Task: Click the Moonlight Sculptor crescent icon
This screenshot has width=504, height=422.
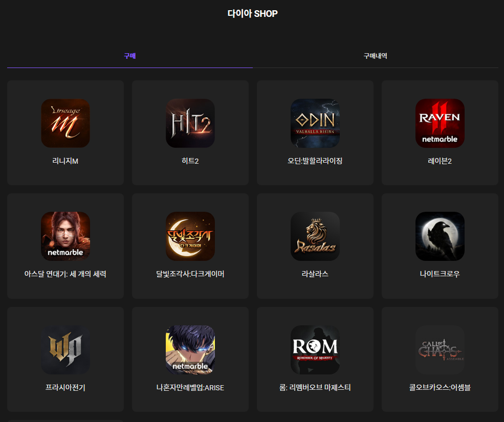Action: pyautogui.click(x=190, y=236)
